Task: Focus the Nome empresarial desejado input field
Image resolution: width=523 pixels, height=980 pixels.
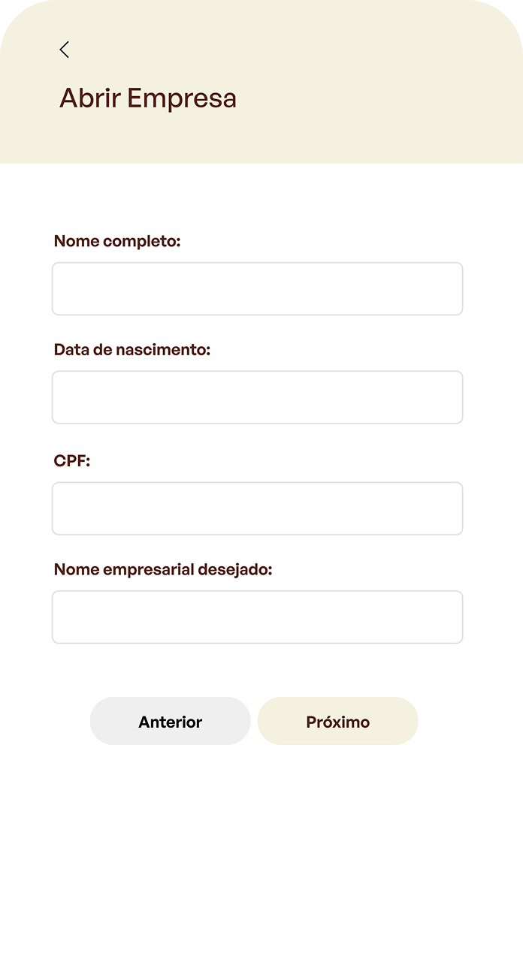Action: pyautogui.click(x=257, y=617)
